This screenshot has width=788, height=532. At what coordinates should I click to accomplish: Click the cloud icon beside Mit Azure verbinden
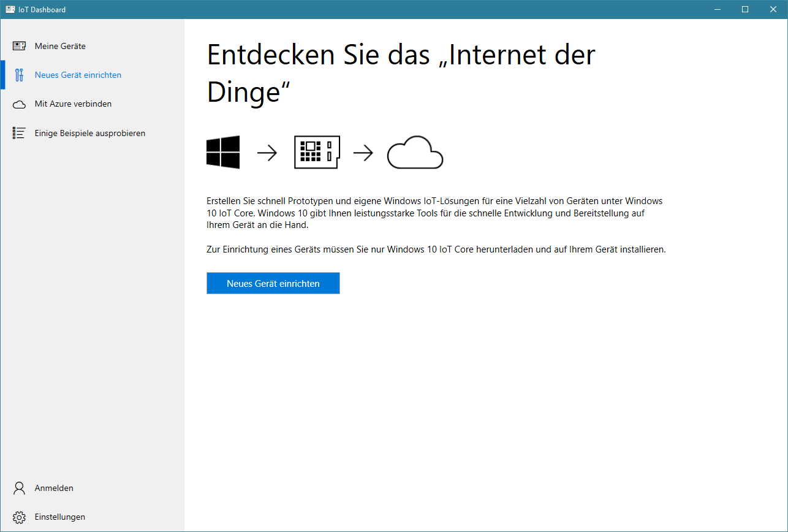19,104
